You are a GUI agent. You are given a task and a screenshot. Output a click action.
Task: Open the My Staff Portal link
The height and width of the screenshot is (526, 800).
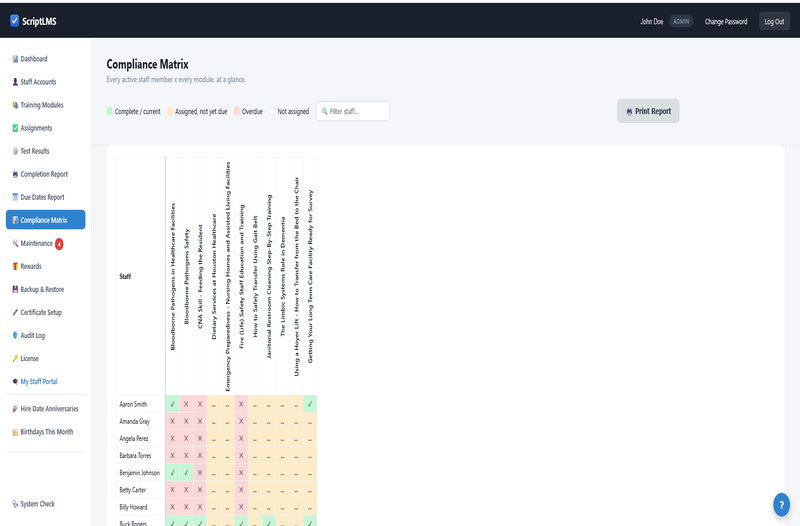click(x=45, y=382)
